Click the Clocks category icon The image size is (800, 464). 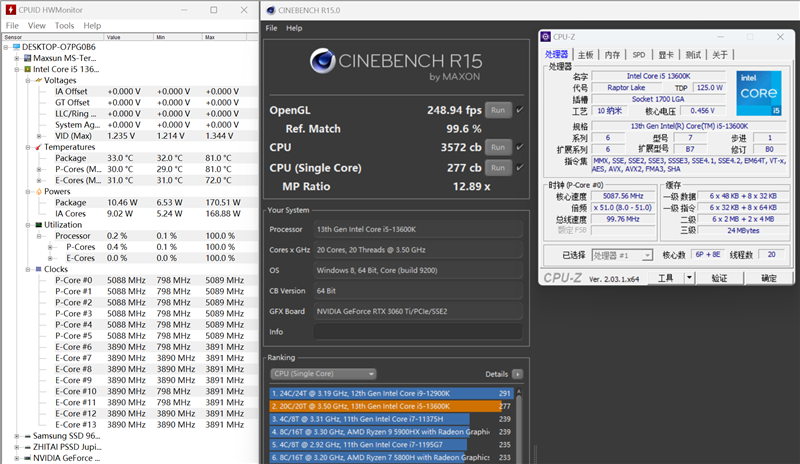tap(39, 269)
